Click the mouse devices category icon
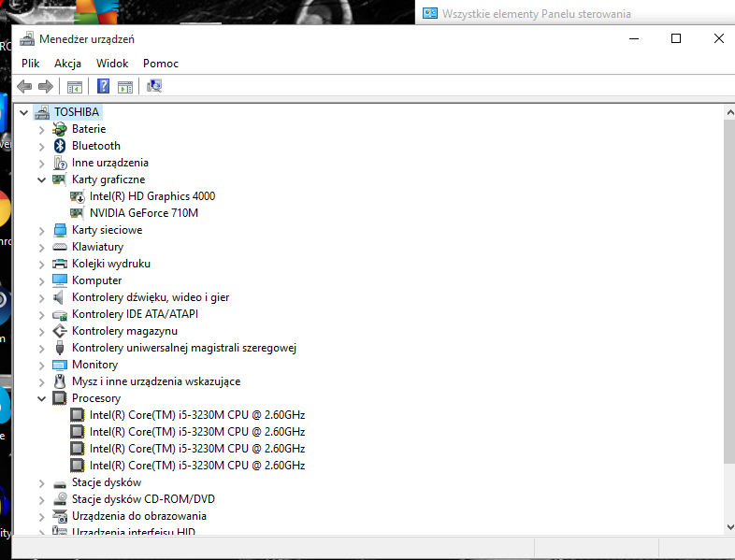The image size is (735, 560). tap(60, 381)
